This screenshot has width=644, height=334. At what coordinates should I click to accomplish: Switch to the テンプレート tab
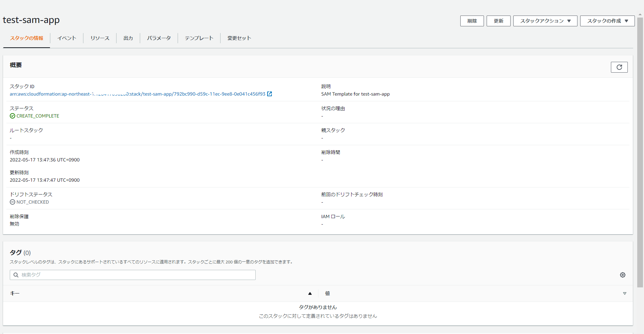pos(199,38)
